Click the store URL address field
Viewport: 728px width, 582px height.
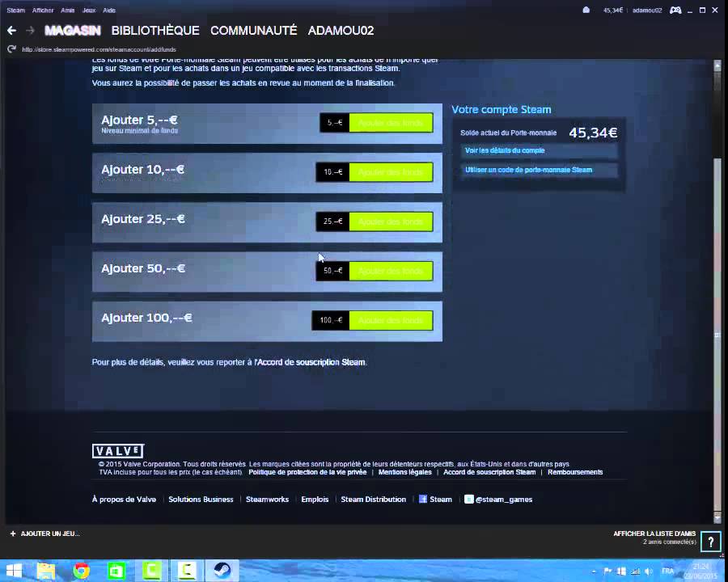tap(99, 49)
